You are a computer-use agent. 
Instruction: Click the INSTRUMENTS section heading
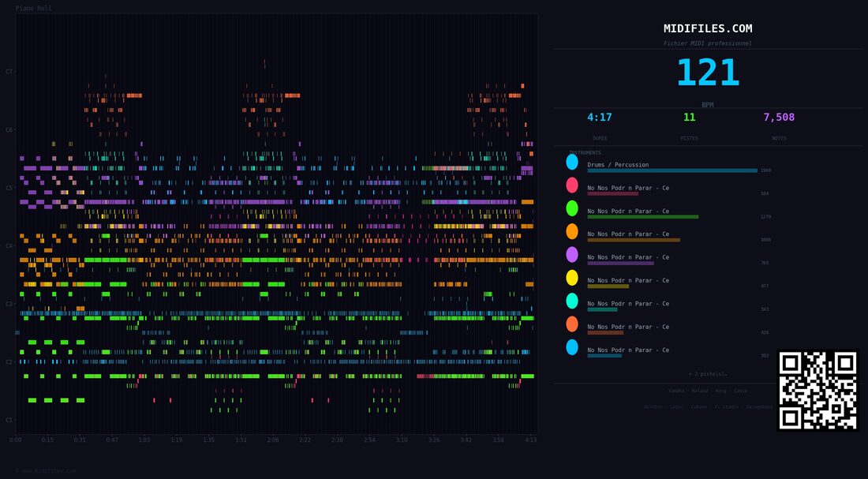click(586, 153)
